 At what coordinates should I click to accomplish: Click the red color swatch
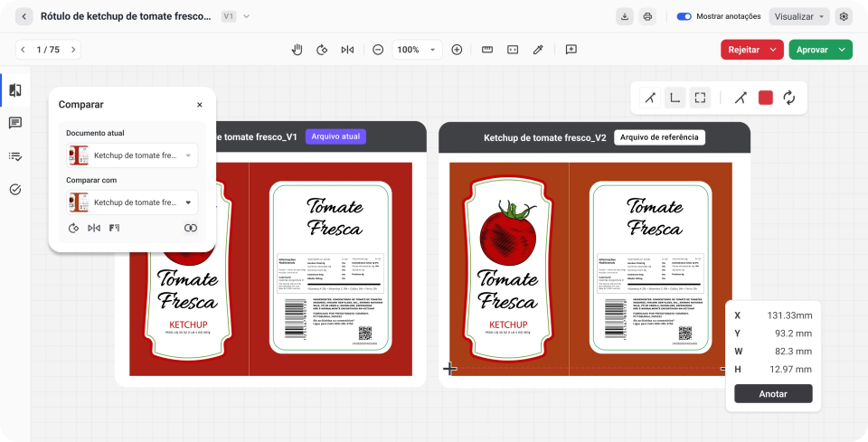[x=766, y=98]
